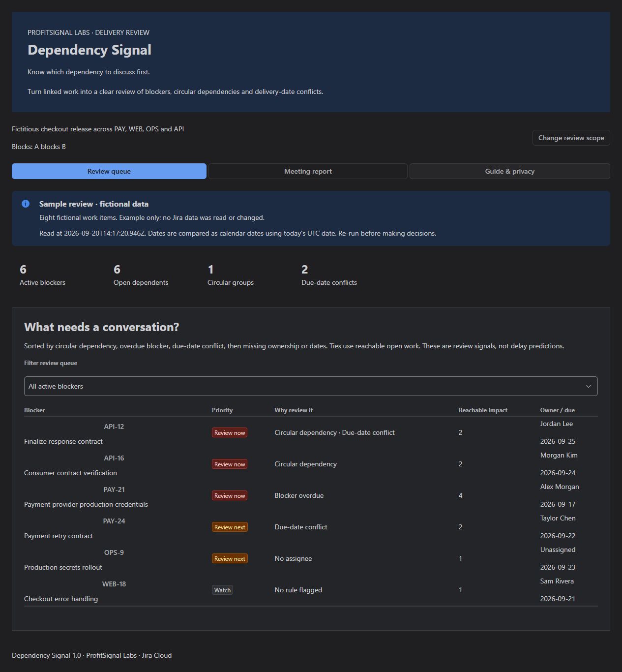Click No assignee reason text
The width and height of the screenshot is (622, 672).
(x=293, y=558)
